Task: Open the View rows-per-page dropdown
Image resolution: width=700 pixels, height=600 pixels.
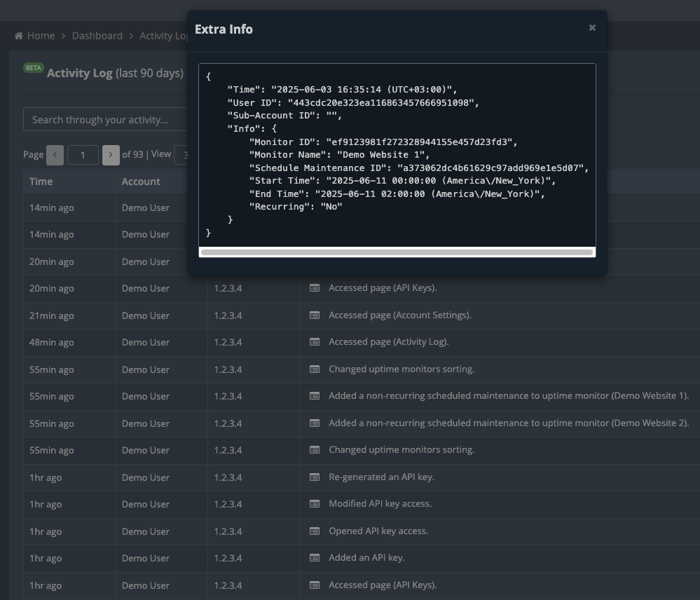Action: pyautogui.click(x=181, y=155)
